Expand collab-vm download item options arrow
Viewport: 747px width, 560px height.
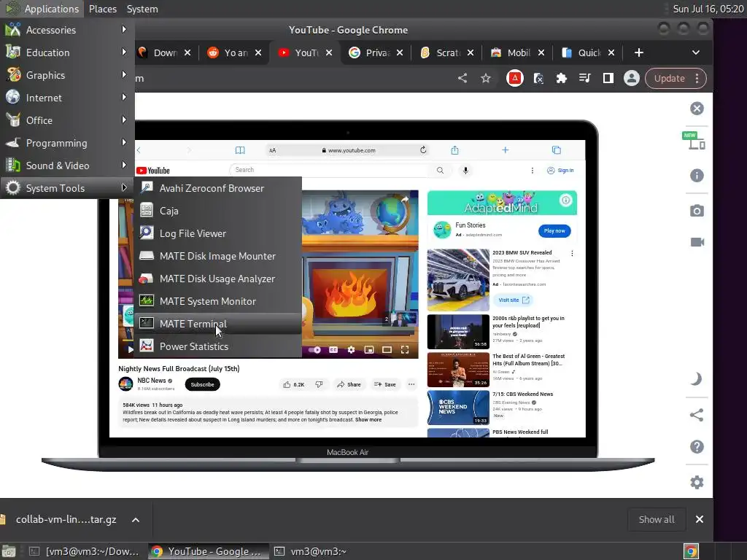136,520
